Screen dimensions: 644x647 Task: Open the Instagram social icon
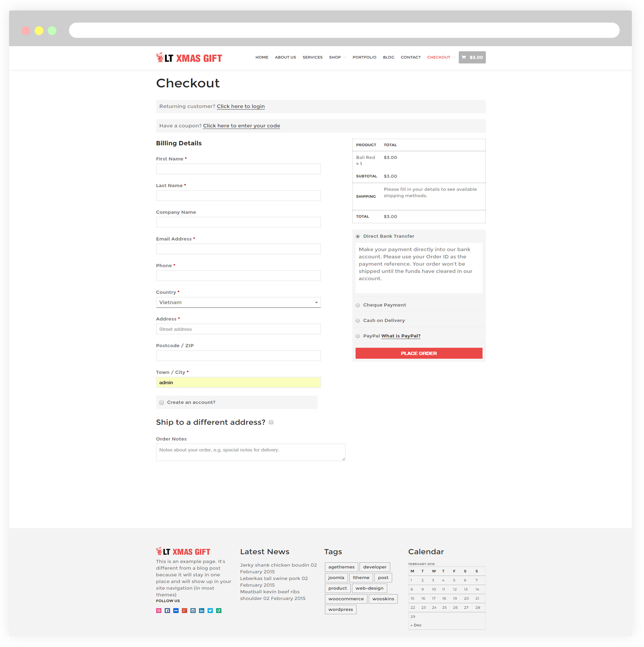point(193,611)
